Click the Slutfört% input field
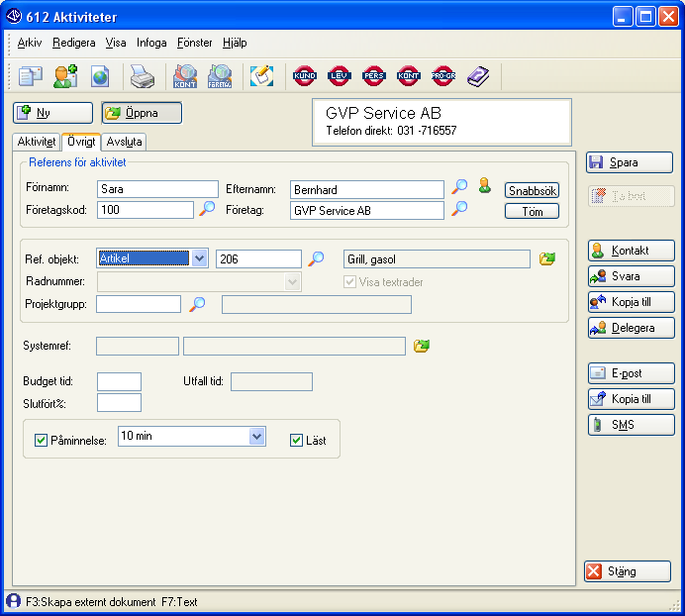This screenshot has height=616, width=685. [x=119, y=403]
